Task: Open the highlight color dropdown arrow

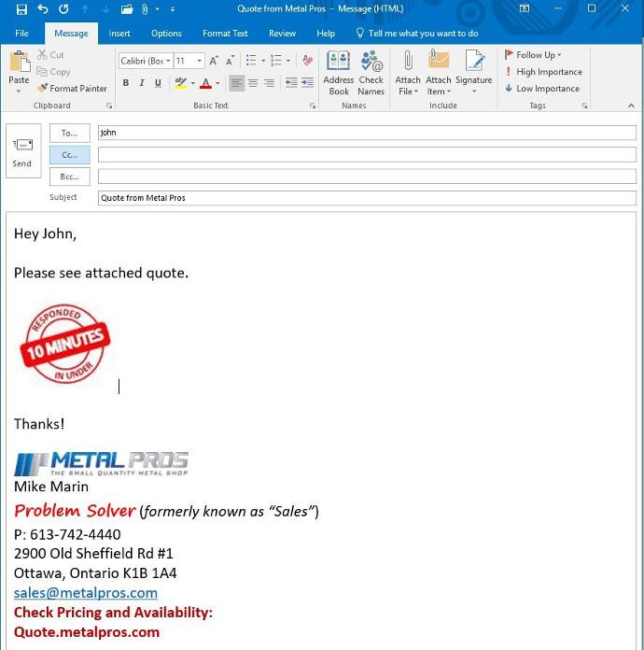Action: [x=192, y=83]
